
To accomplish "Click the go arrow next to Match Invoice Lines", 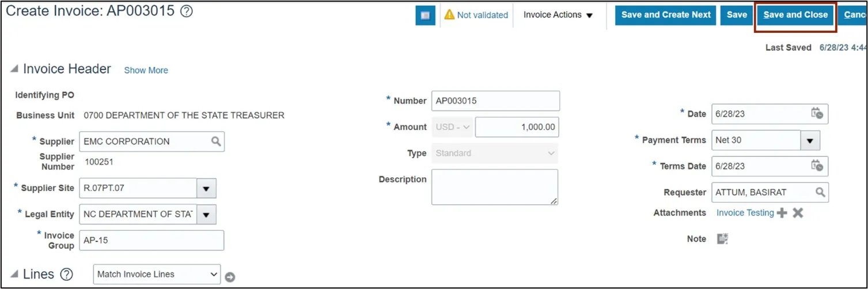I will tap(230, 277).
